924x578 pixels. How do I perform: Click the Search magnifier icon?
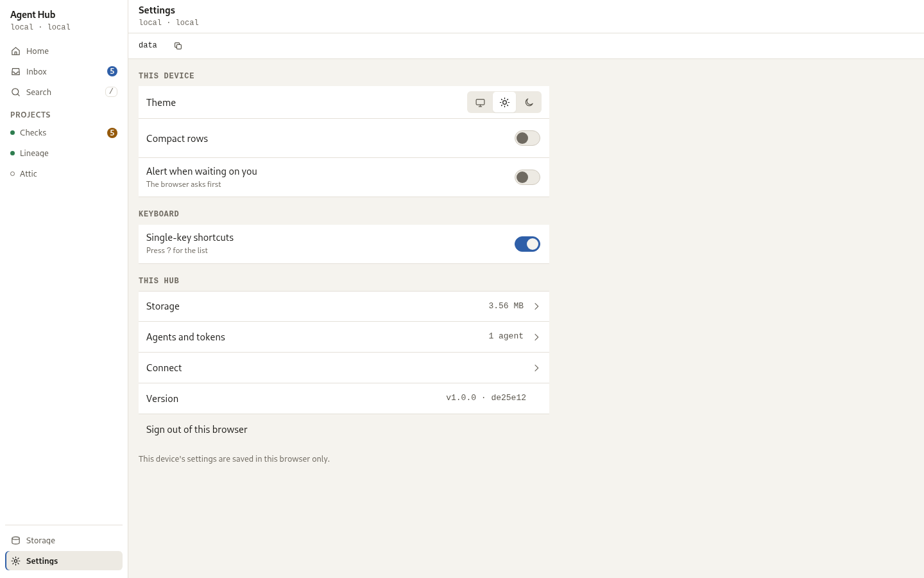(16, 92)
